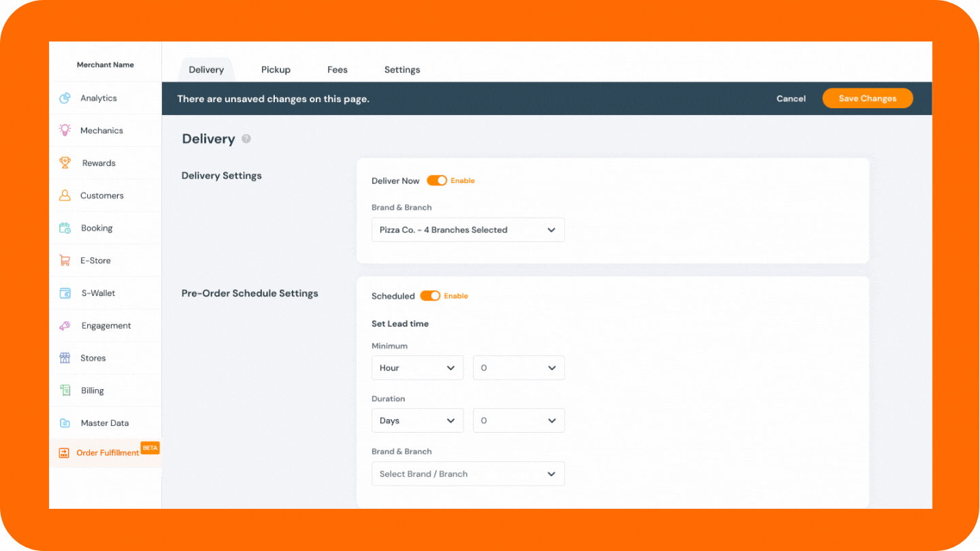Click the unsaved changes notice text
The image size is (980, 551).
274,99
